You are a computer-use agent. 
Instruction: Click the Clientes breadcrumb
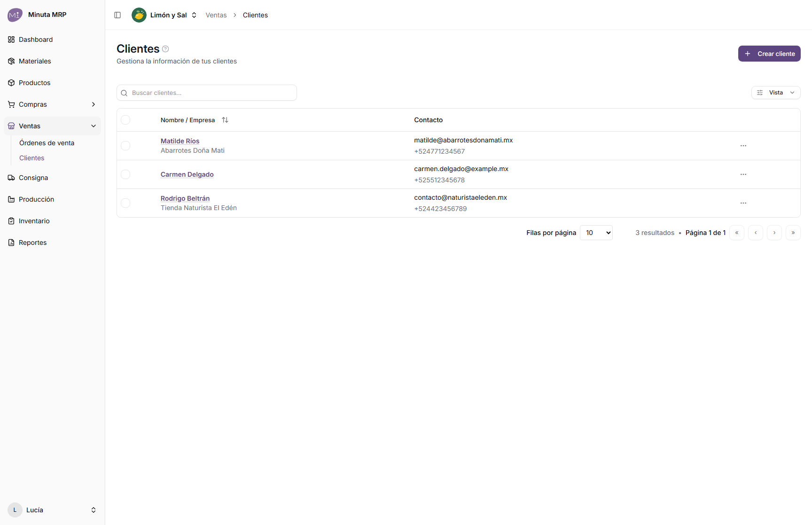click(255, 15)
